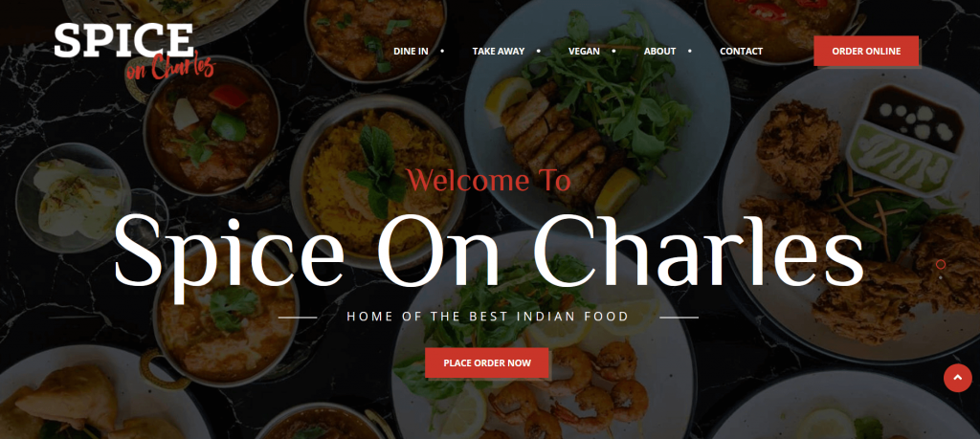
Task: Click the Home of the Best Indian Food tagline
Action: (487, 317)
